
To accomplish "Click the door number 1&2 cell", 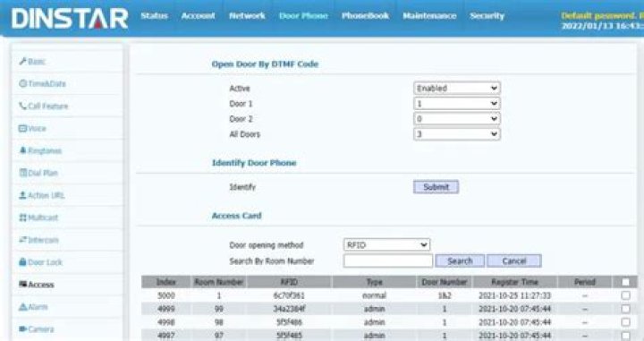I will [445, 295].
